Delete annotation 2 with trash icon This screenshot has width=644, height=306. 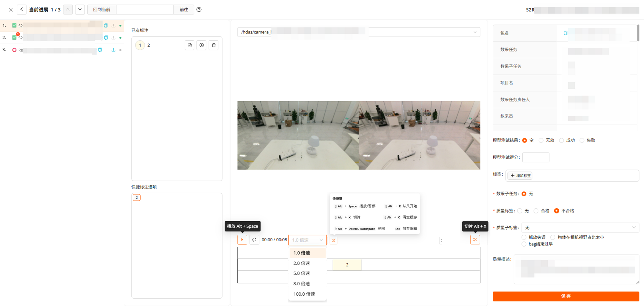point(213,45)
